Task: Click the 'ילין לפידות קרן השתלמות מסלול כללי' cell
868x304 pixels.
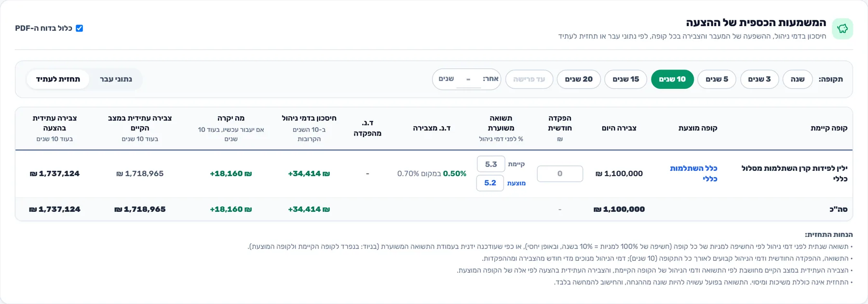Action: [794, 174]
